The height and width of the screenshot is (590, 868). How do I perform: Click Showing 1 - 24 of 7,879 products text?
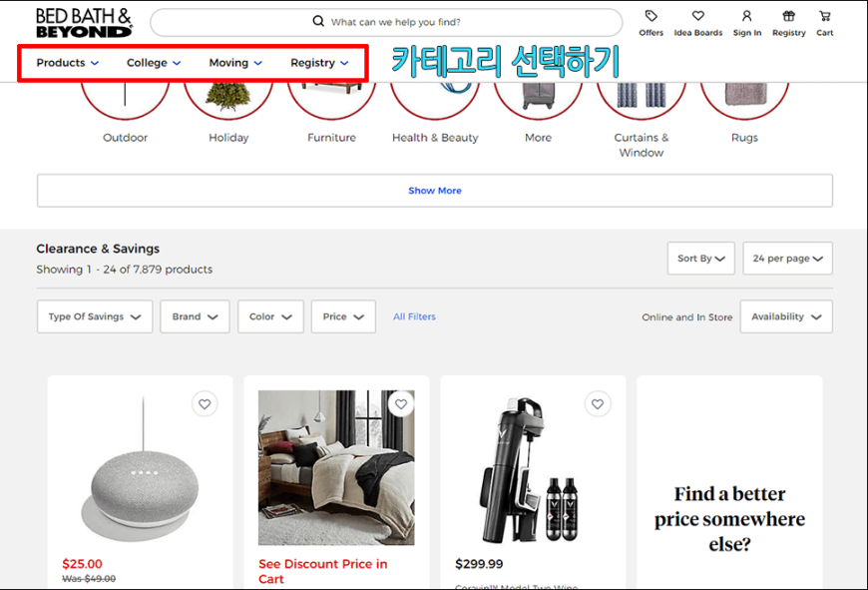click(x=125, y=270)
